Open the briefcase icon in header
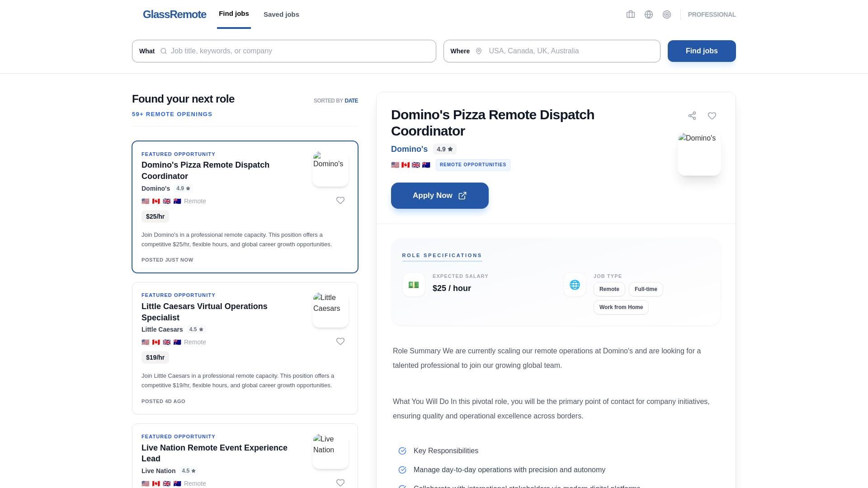This screenshot has height=488, width=868. tap(631, 14)
